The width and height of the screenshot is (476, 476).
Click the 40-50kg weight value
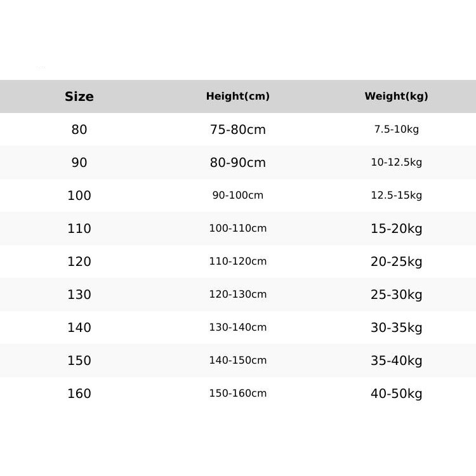click(396, 393)
